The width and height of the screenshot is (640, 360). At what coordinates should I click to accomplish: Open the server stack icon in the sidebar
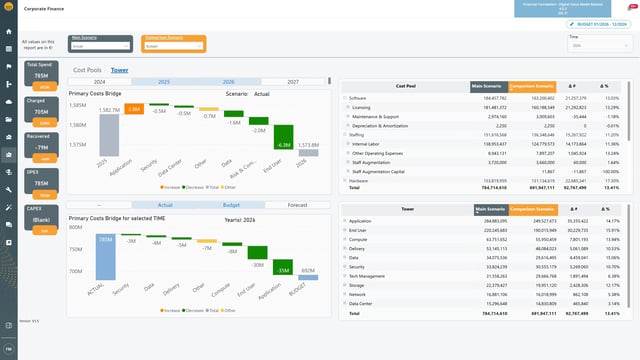9,172
